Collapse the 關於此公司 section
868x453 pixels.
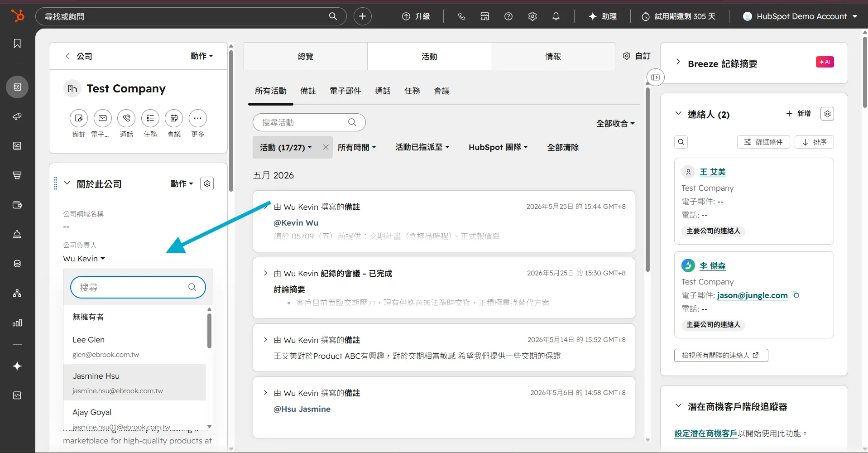(67, 183)
